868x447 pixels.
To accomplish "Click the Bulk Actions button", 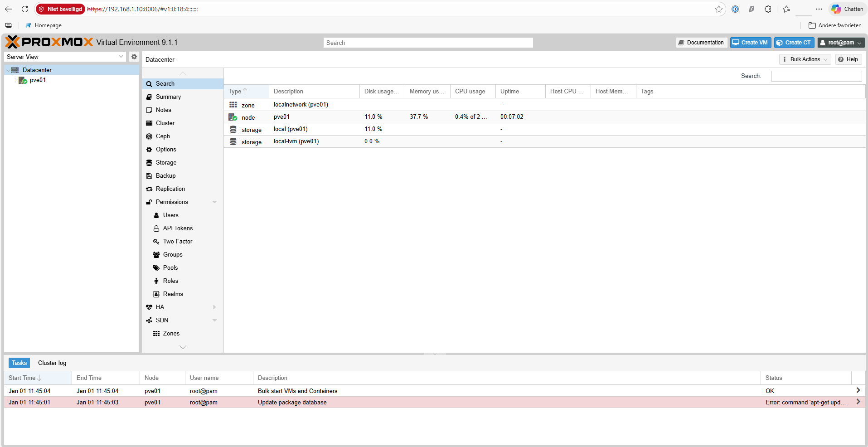I will click(x=804, y=59).
